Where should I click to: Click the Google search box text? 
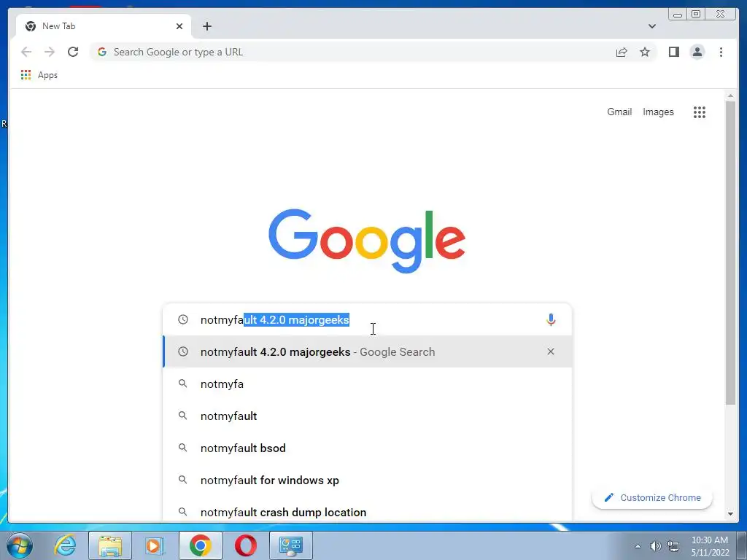[x=274, y=319]
